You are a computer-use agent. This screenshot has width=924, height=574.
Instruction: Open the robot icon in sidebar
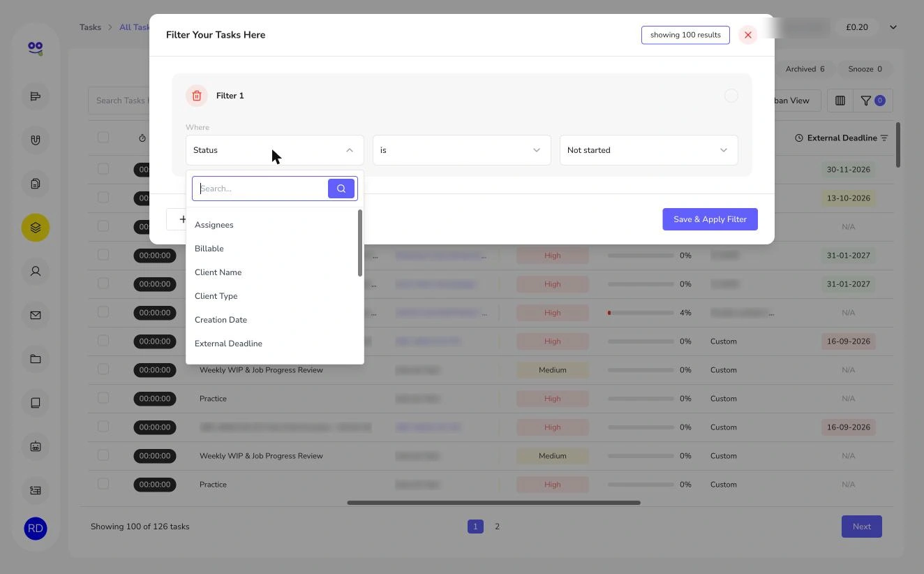[36, 446]
